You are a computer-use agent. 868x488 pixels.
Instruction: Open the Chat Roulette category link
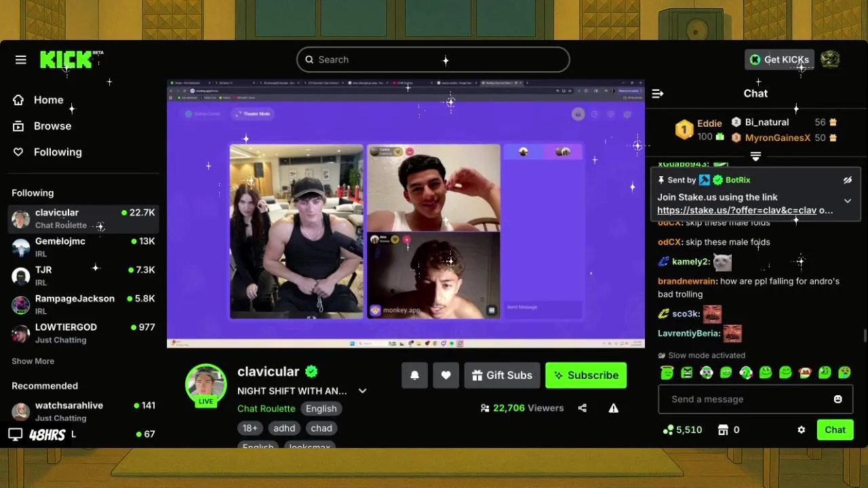click(x=266, y=409)
